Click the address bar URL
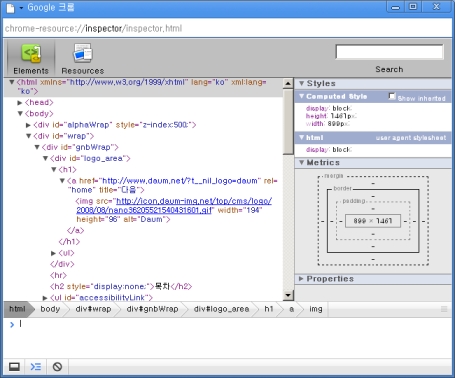455x378 pixels. pyautogui.click(x=93, y=28)
